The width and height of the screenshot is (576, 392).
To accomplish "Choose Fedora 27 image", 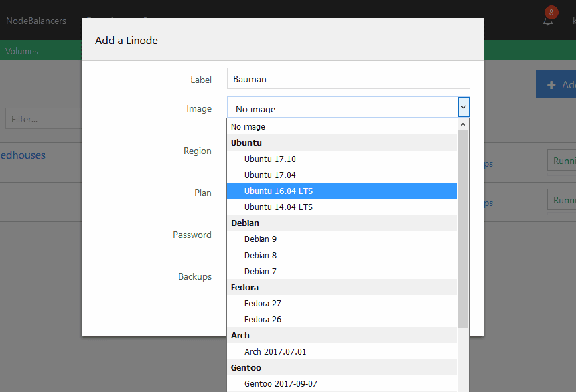I will pyautogui.click(x=342, y=304).
